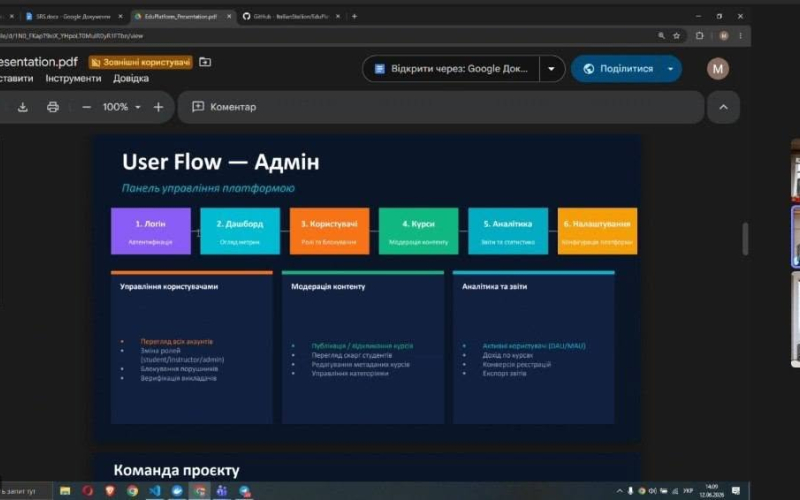The width and height of the screenshot is (800, 500).
Task: Open Opera browser from the taskbar
Action: 88,491
